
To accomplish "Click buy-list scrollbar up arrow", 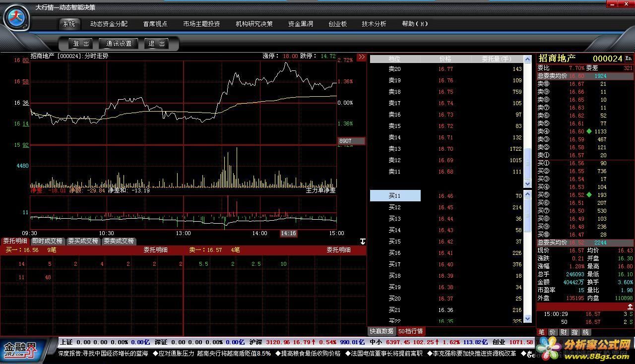I will pos(528,194).
